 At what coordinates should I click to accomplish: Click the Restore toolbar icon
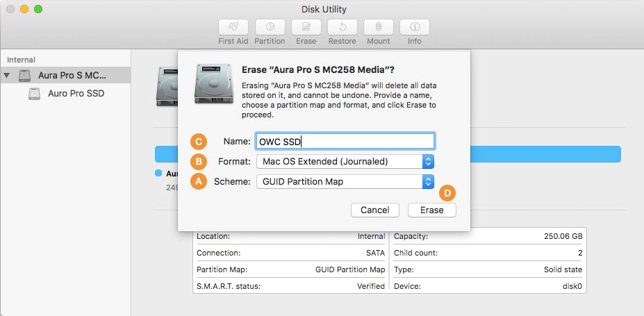[342, 27]
